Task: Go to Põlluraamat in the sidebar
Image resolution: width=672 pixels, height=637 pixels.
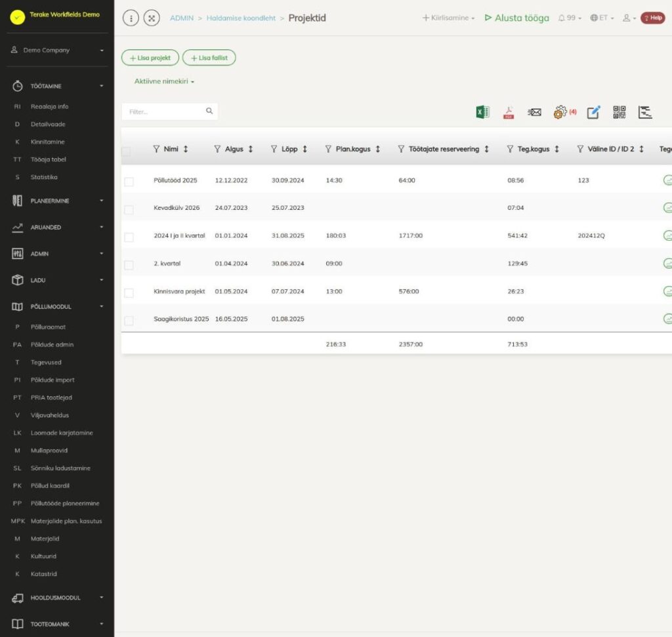Action: tap(49, 327)
